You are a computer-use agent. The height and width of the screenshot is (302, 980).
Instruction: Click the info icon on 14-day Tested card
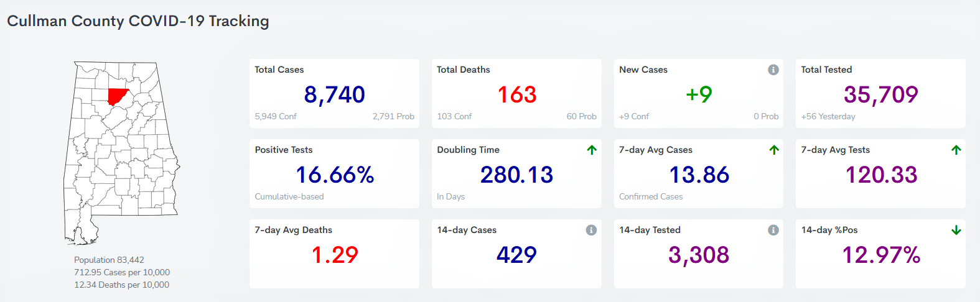coord(773,230)
